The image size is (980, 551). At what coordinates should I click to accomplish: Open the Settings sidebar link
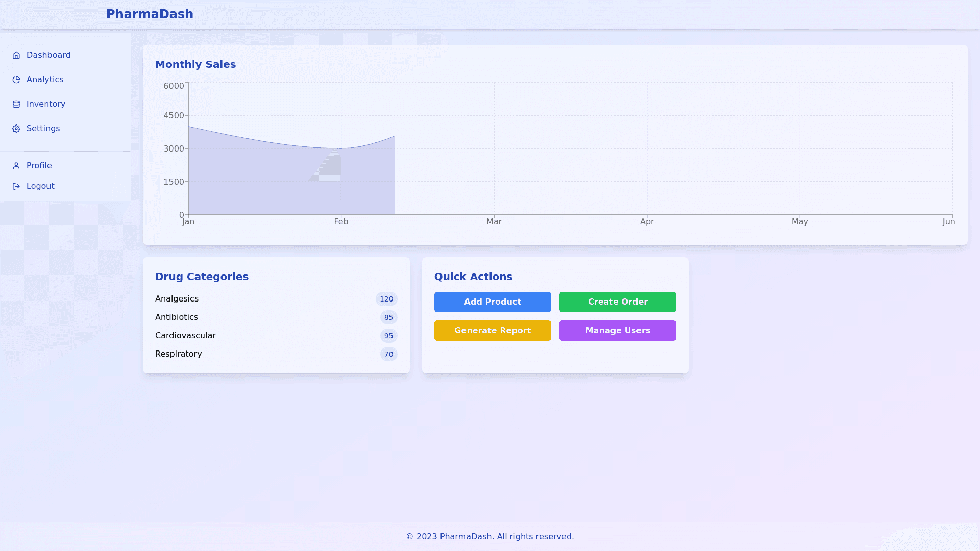[x=43, y=129]
